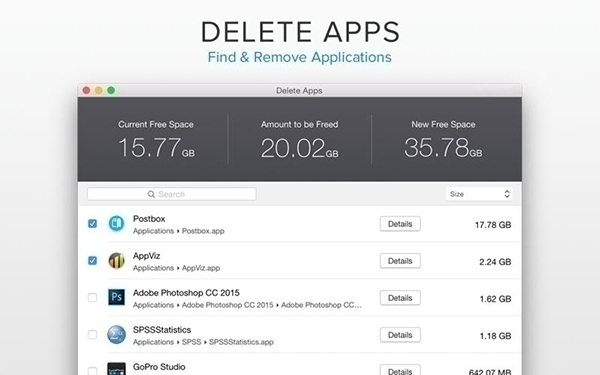The width and height of the screenshot is (600, 375).
Task: Open Details for Postbox
Action: [x=400, y=224]
